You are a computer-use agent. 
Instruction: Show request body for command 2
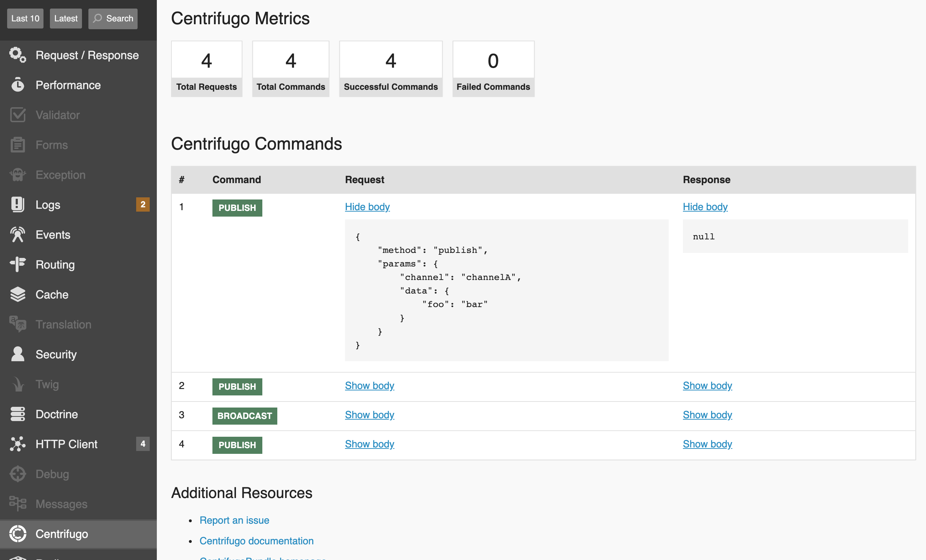[x=369, y=385]
